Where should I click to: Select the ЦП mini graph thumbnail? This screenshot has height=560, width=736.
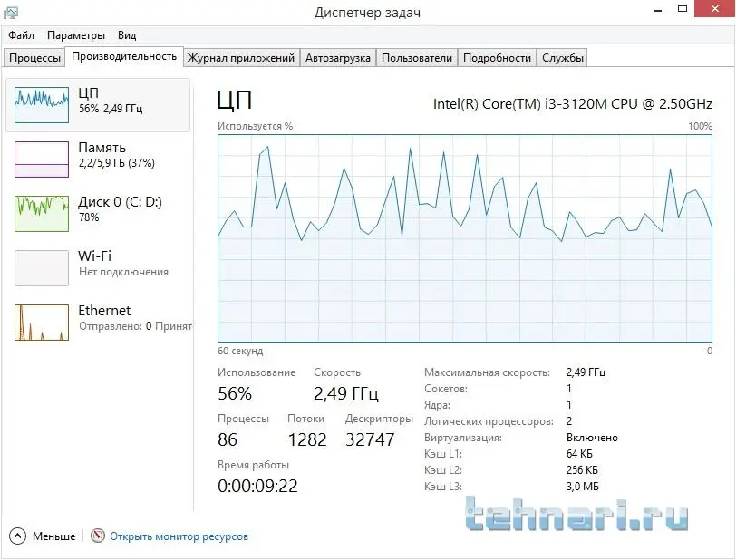click(x=42, y=105)
